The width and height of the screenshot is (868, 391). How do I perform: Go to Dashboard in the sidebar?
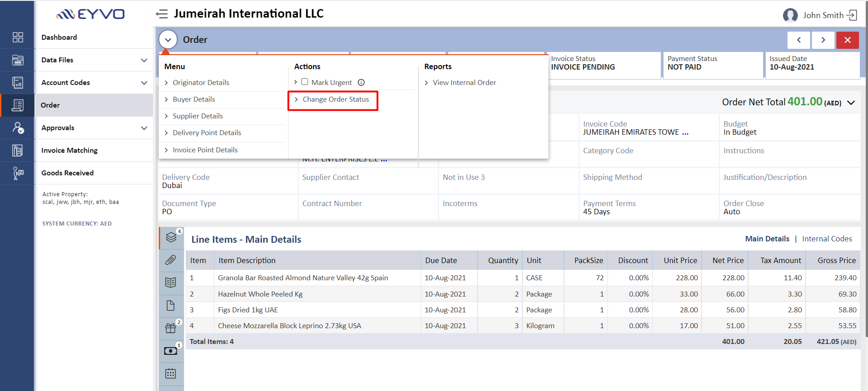[59, 37]
